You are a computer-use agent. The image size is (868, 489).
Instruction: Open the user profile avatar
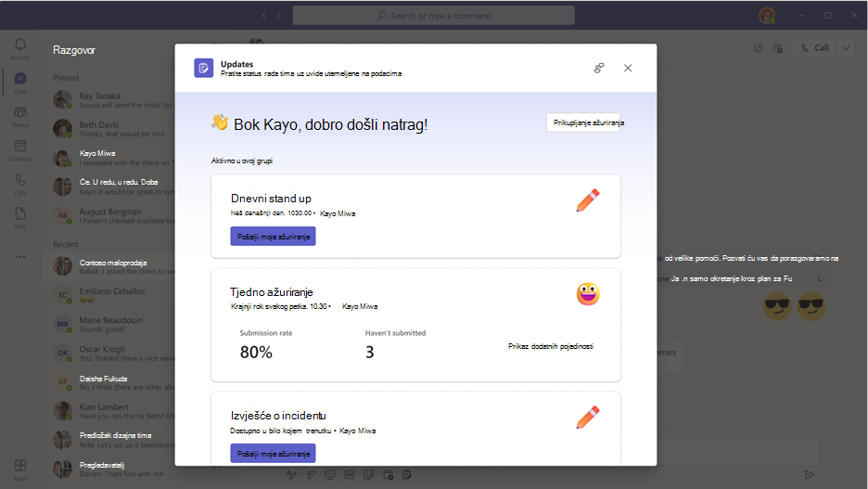(767, 16)
